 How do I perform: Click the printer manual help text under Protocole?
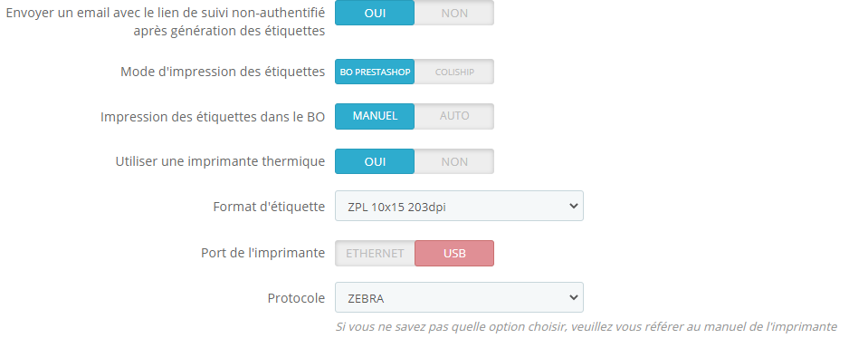pos(587,327)
